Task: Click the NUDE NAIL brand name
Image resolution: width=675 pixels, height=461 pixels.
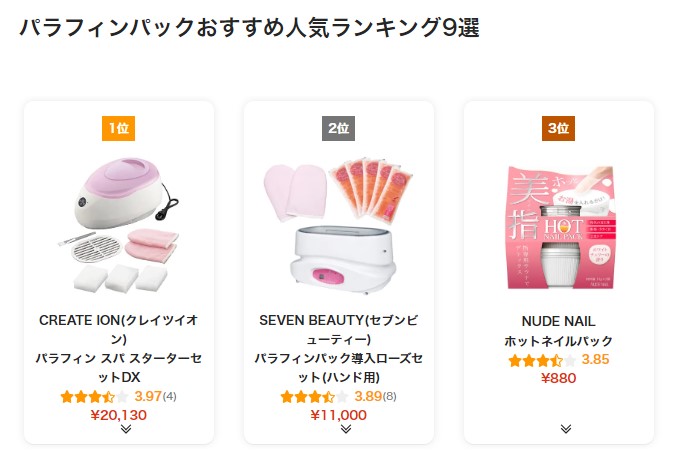Action: coord(558,321)
